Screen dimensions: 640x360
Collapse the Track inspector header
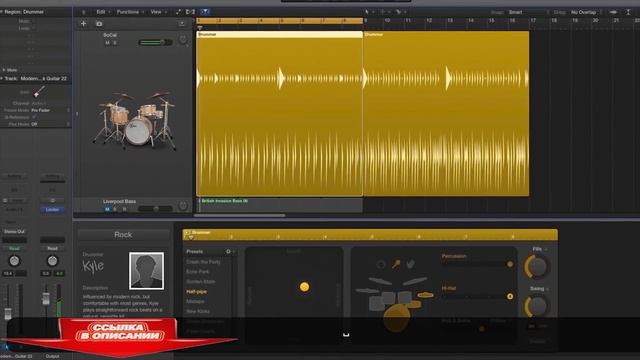click(2, 78)
